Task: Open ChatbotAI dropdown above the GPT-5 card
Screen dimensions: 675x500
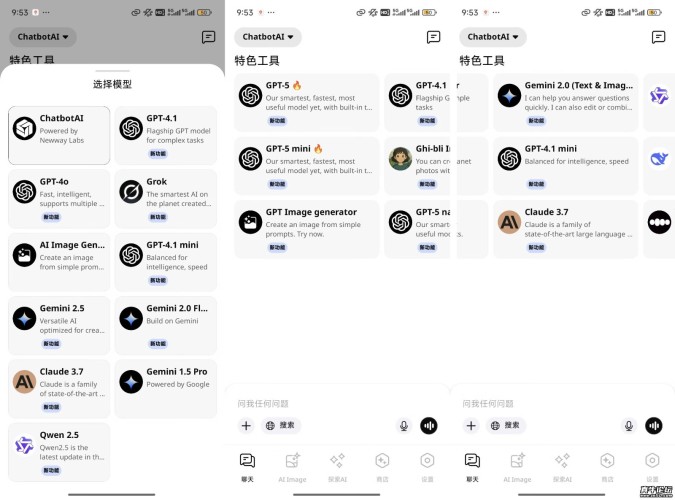Action: 267,37
